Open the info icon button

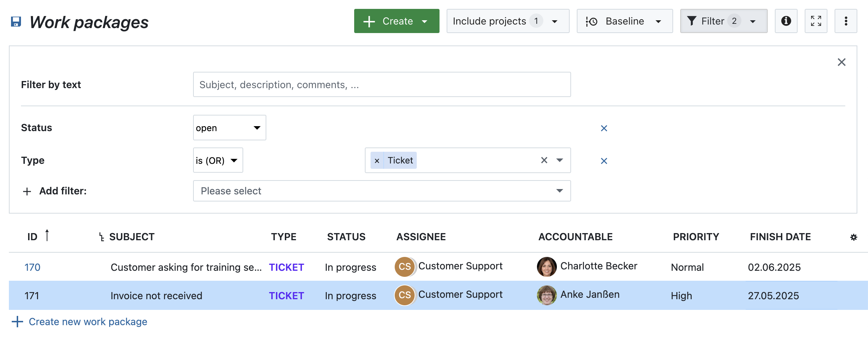786,21
